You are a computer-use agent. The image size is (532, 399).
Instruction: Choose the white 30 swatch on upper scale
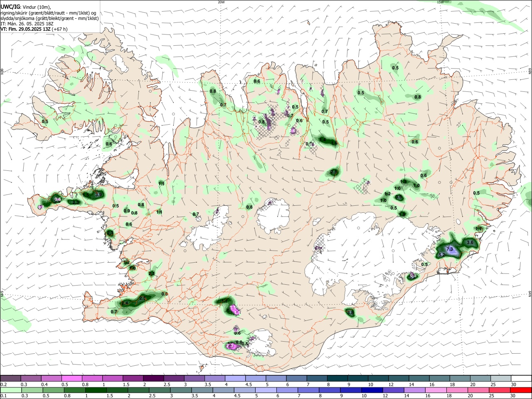(x=521, y=379)
